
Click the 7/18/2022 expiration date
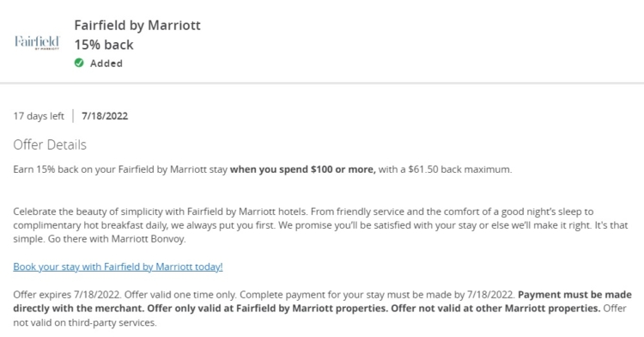click(x=105, y=116)
